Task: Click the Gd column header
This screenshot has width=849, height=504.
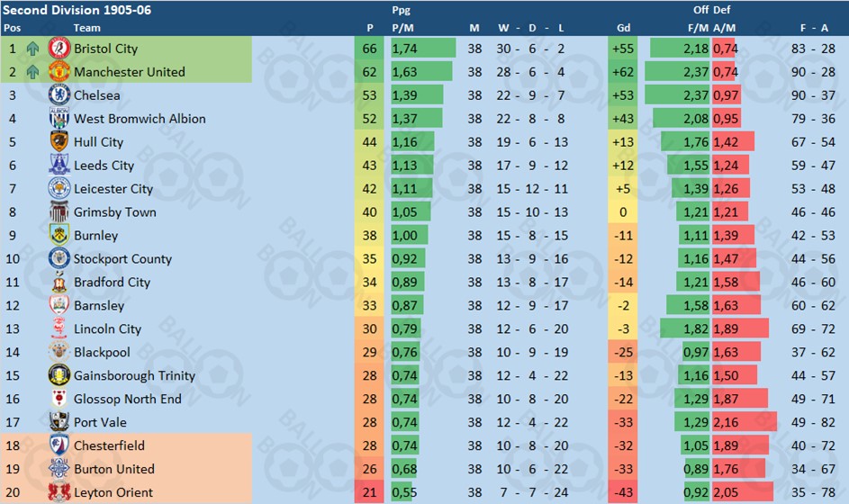Action: coord(623,28)
